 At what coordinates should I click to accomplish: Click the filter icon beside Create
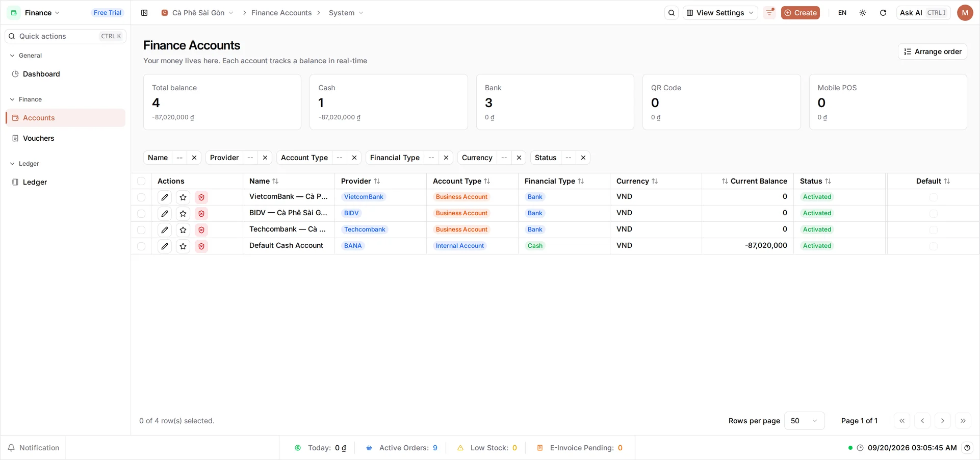pos(769,13)
